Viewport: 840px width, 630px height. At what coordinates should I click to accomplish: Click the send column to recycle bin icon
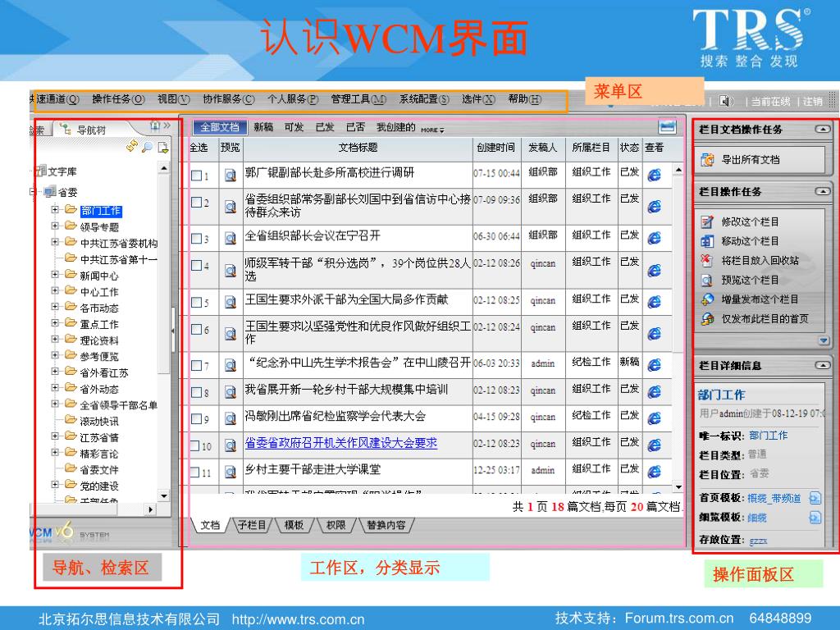pos(707,260)
